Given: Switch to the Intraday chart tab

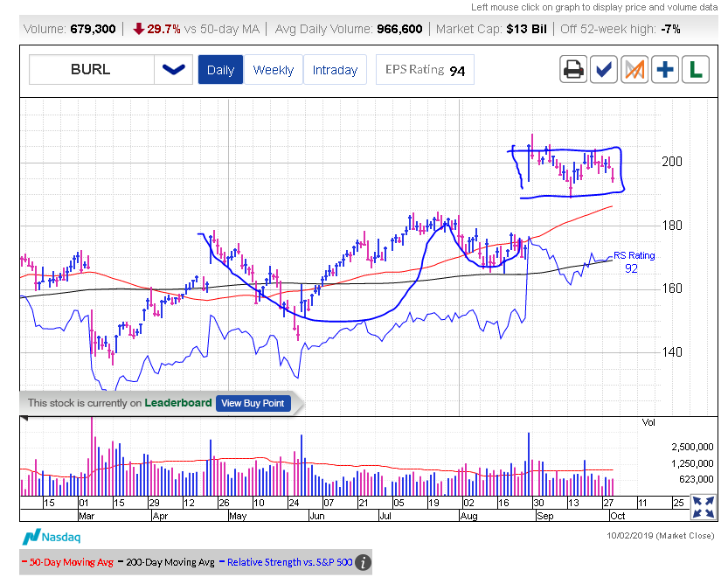Looking at the screenshot, I should pyautogui.click(x=335, y=70).
